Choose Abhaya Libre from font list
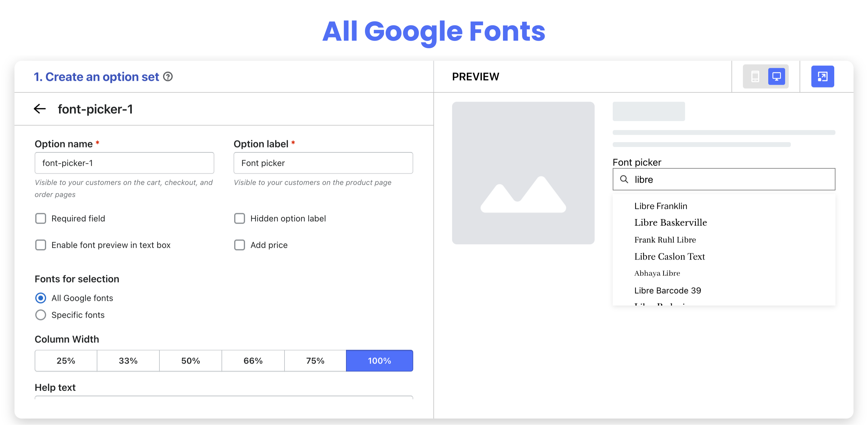Image resolution: width=868 pixels, height=425 pixels. [657, 273]
